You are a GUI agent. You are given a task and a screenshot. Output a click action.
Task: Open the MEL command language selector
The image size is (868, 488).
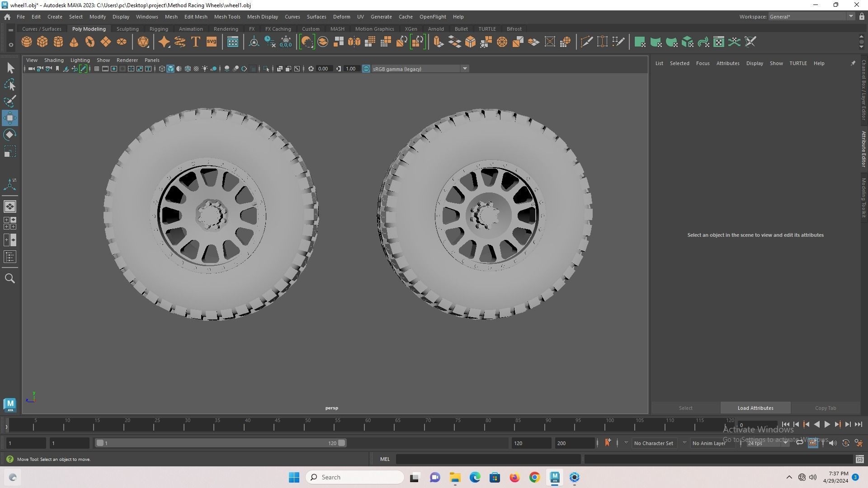point(385,459)
